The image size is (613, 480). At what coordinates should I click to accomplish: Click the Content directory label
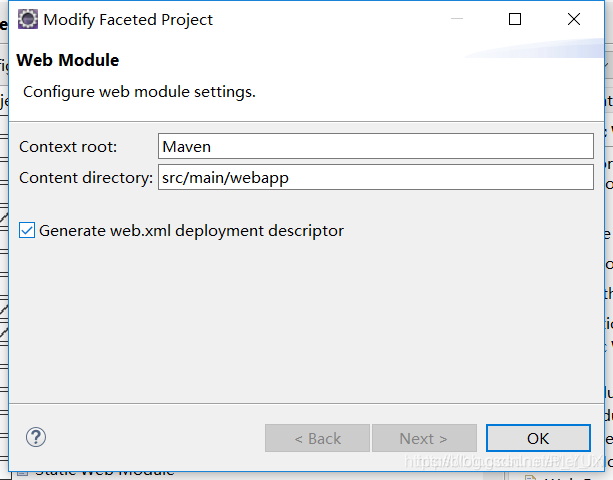[86, 178]
